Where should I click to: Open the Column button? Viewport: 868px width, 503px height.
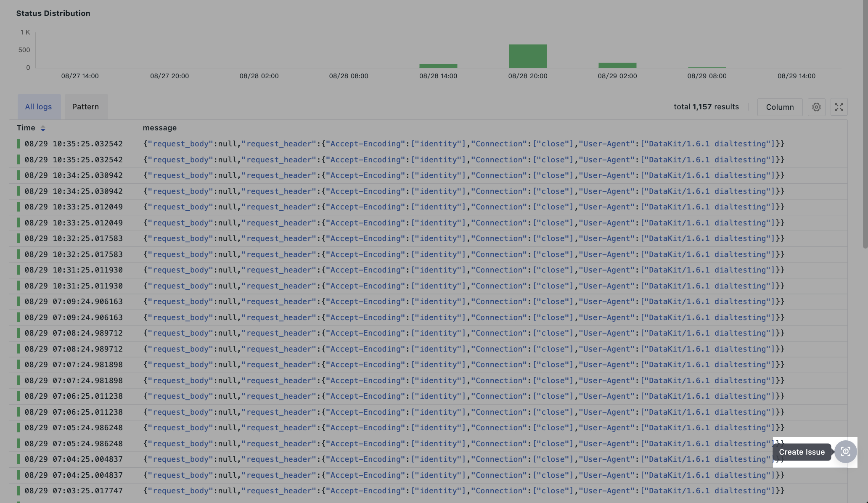tap(779, 107)
